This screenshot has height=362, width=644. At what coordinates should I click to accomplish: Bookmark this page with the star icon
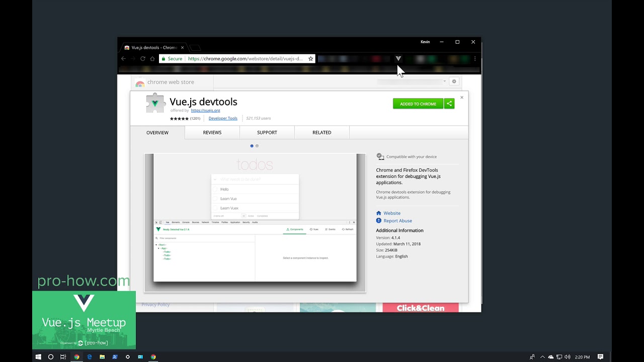(310, 59)
